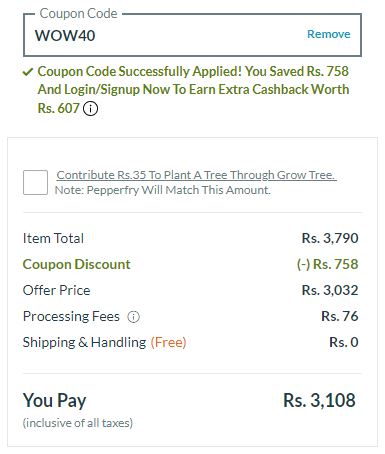
Task: Tick the Grow Tree contribution checkbox
Action: [x=35, y=182]
